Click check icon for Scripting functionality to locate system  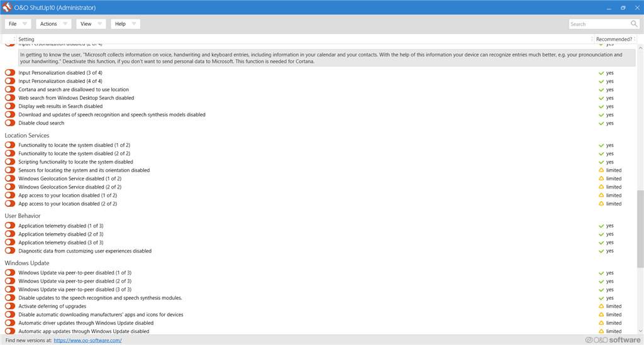point(601,162)
